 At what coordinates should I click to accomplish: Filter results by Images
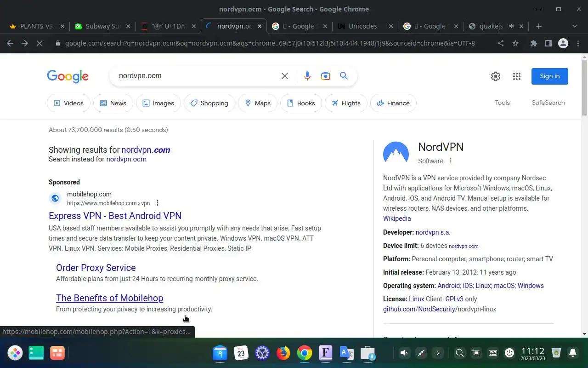[x=158, y=103]
